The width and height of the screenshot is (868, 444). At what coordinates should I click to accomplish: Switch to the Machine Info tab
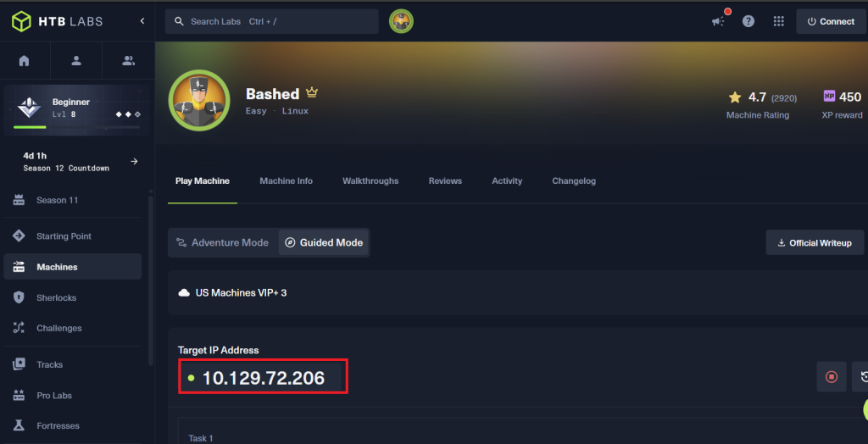pyautogui.click(x=287, y=181)
